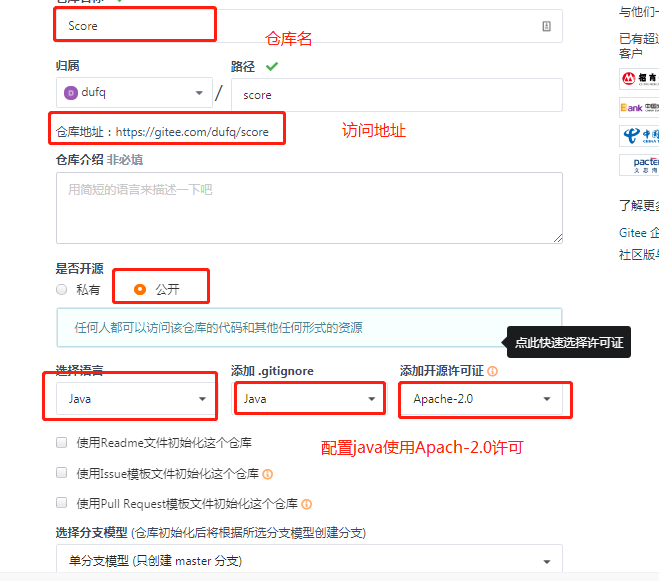Open the dufq owner dropdown
The image size is (659, 581).
[x=134, y=92]
